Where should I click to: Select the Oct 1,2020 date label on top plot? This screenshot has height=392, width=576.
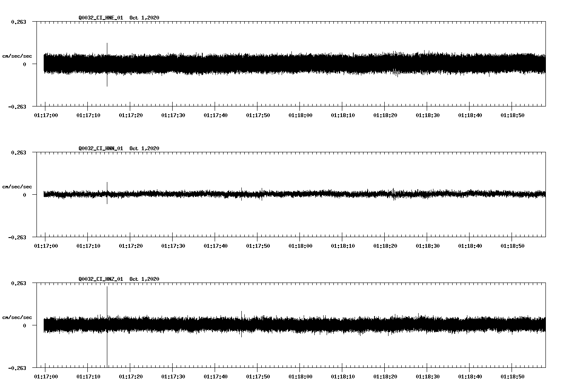[145, 17]
